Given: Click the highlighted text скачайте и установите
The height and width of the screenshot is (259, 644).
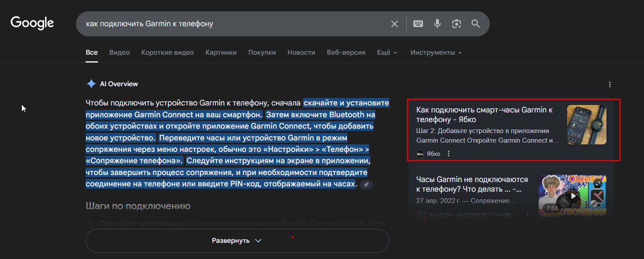Looking at the screenshot, I should coord(346,103).
